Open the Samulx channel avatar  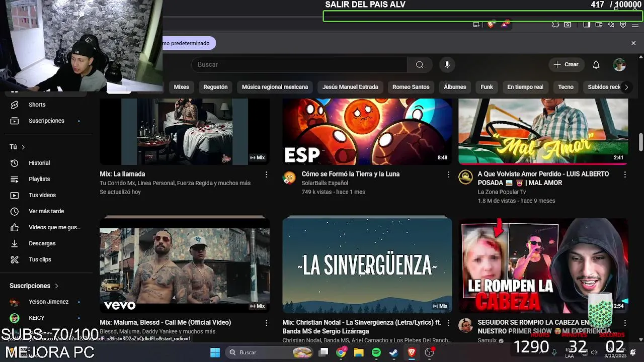pyautogui.click(x=465, y=325)
